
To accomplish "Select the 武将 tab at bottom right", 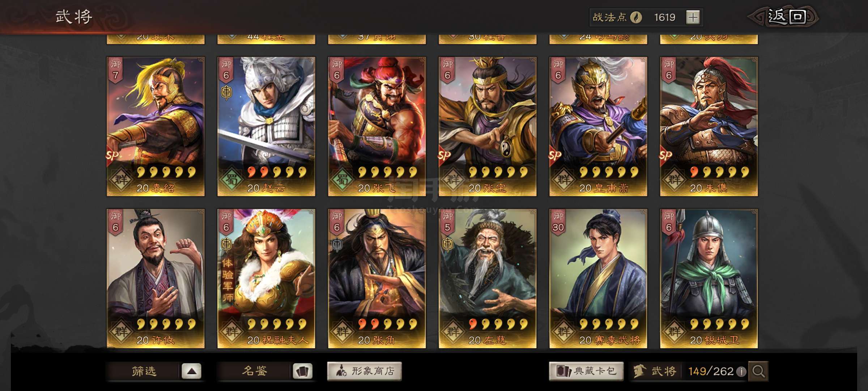I will (655, 371).
